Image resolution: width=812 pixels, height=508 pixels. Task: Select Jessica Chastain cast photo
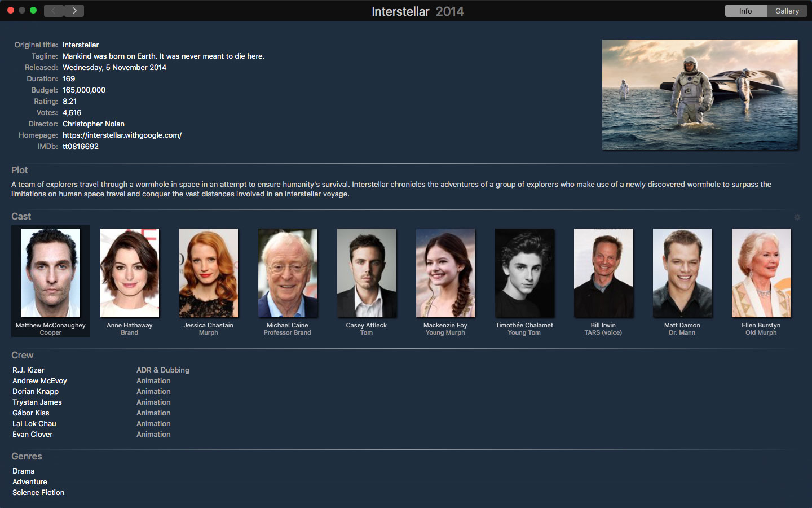209,273
